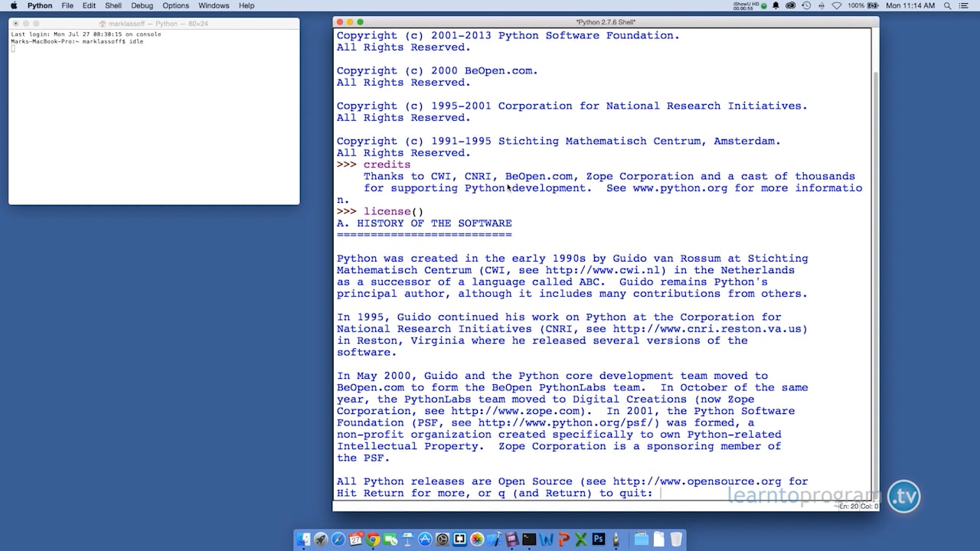Open iShowU HD from the Dock
The image size is (980, 551).
(x=512, y=540)
